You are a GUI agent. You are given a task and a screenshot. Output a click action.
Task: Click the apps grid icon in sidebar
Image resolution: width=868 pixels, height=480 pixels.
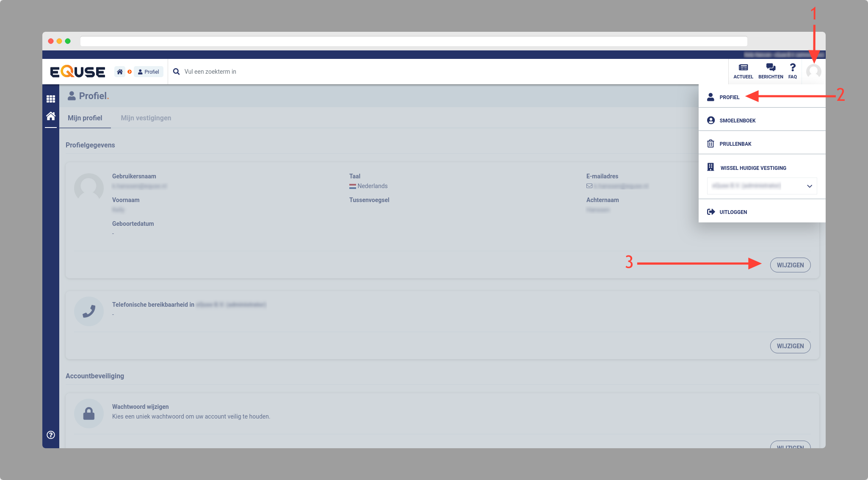point(51,99)
